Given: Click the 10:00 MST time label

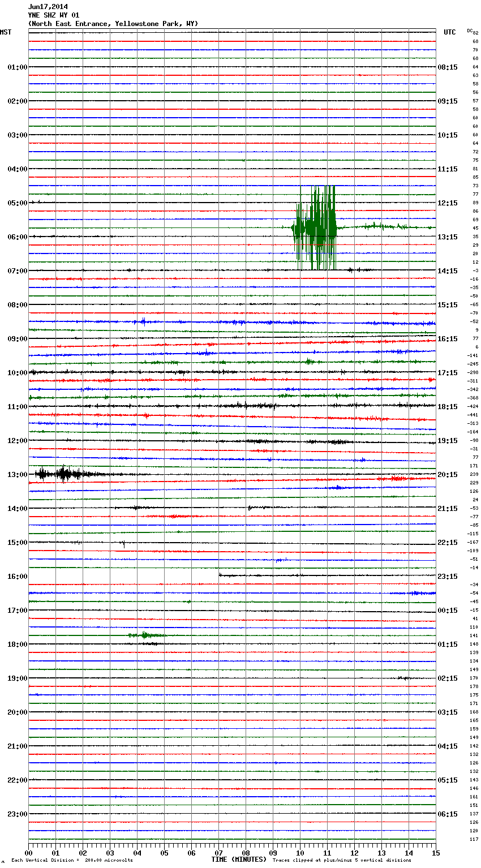Looking at the screenshot, I should (x=18, y=373).
